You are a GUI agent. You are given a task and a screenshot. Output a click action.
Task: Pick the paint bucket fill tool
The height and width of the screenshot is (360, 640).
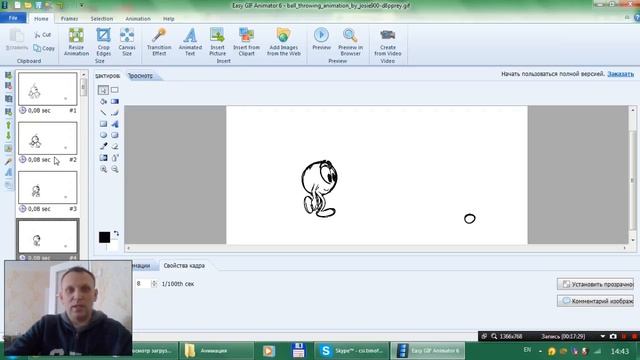point(103,101)
